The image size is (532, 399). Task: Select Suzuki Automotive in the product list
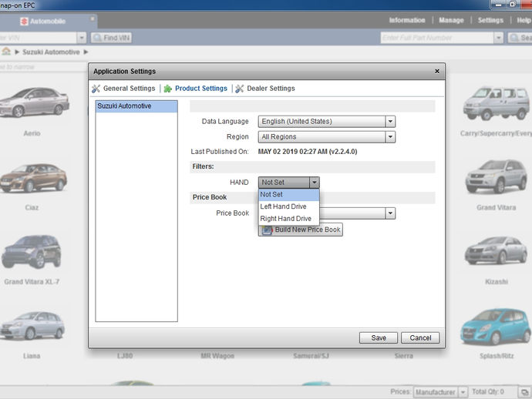pyautogui.click(x=136, y=106)
